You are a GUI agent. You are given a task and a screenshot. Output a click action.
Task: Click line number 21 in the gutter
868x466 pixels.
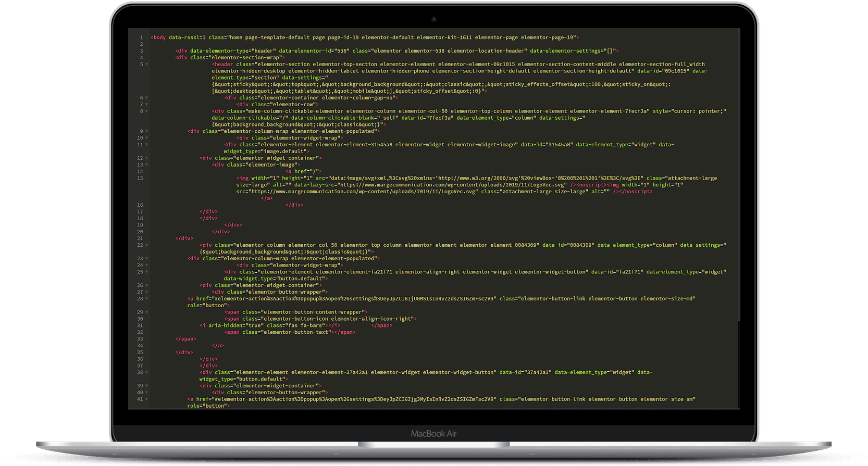point(140,238)
